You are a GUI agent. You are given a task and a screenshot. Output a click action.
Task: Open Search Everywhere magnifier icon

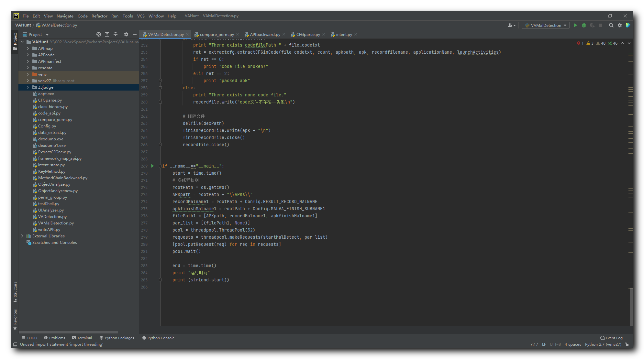click(611, 25)
